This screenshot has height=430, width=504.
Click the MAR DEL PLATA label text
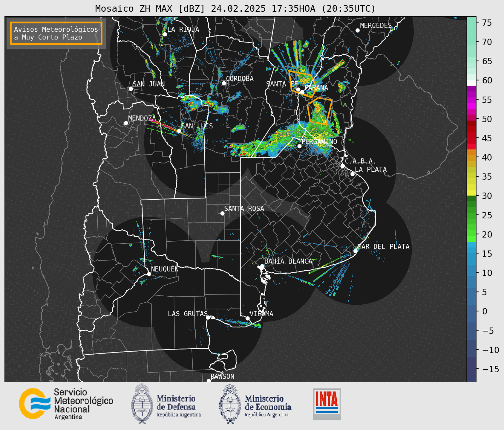383,247
